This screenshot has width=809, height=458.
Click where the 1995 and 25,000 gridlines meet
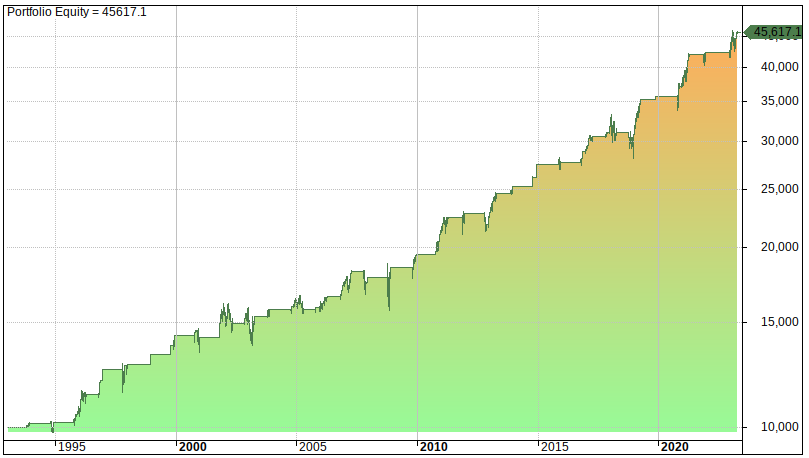(x=55, y=189)
